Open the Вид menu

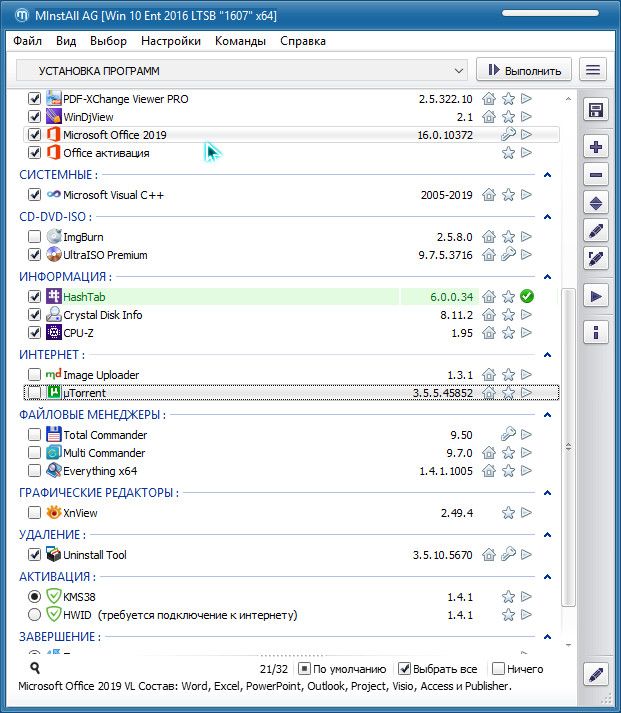(66, 41)
